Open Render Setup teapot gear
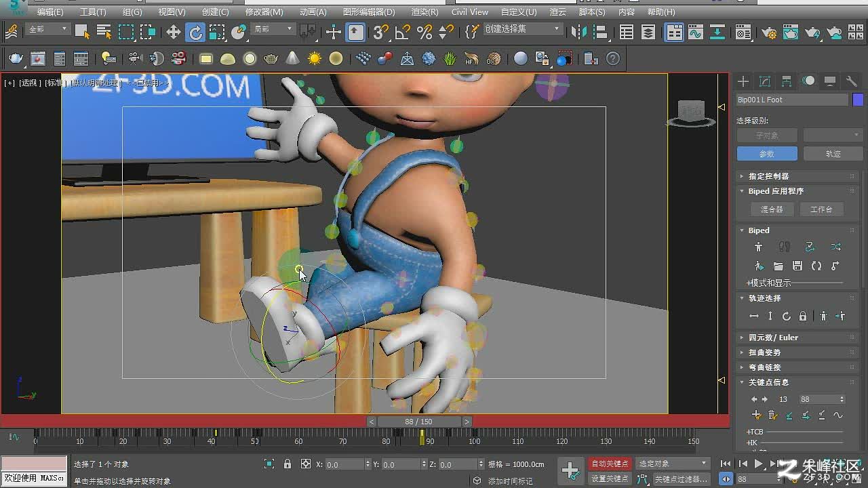 coord(768,32)
